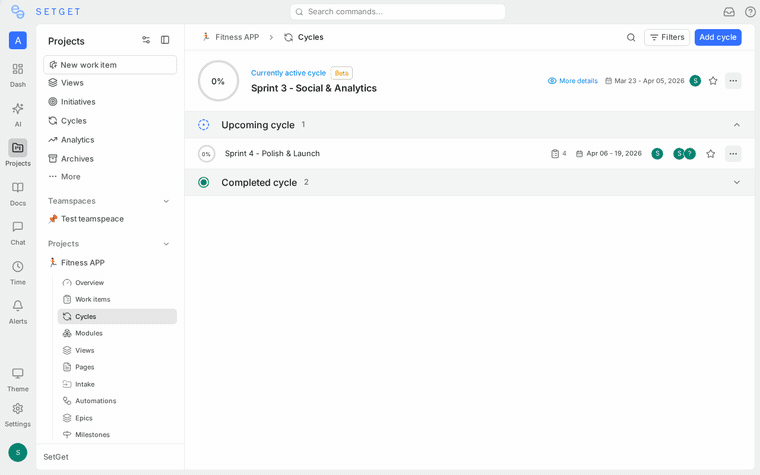Collapse the Teamspaces group
This screenshot has width=760, height=475.
click(x=166, y=201)
